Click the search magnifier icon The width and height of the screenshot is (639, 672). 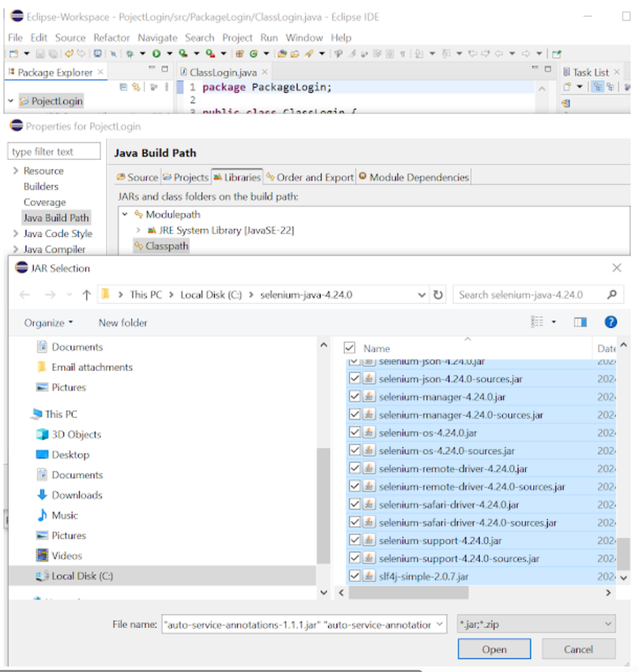coord(612,295)
